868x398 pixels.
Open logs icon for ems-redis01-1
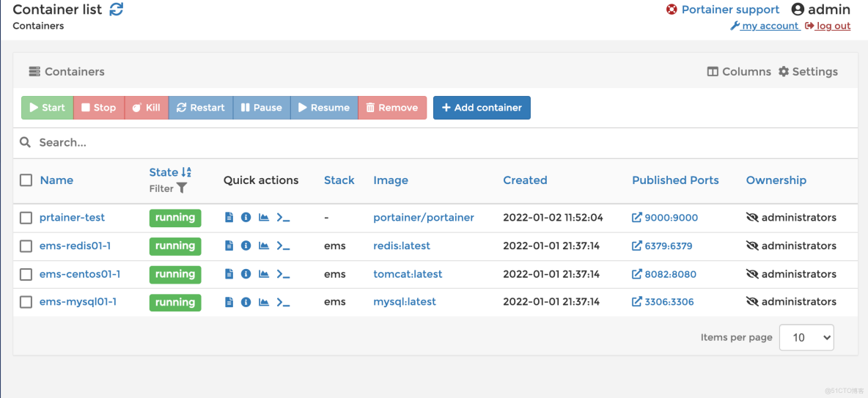coord(229,246)
